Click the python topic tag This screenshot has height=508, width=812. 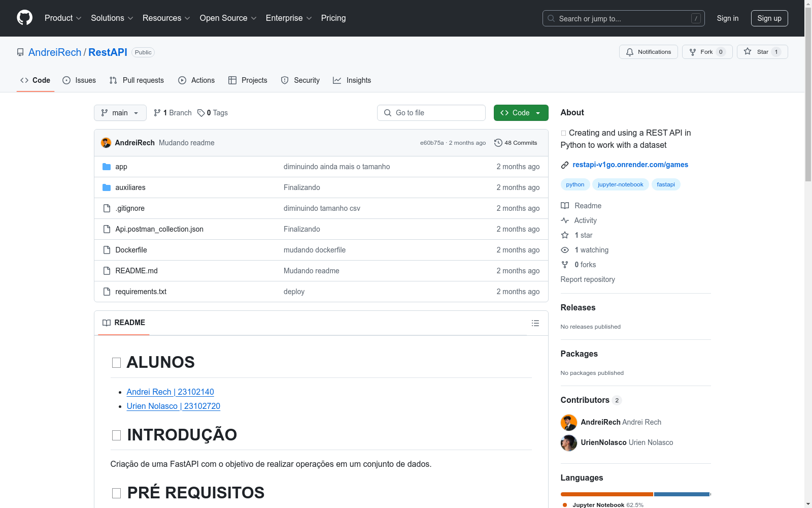click(x=575, y=184)
